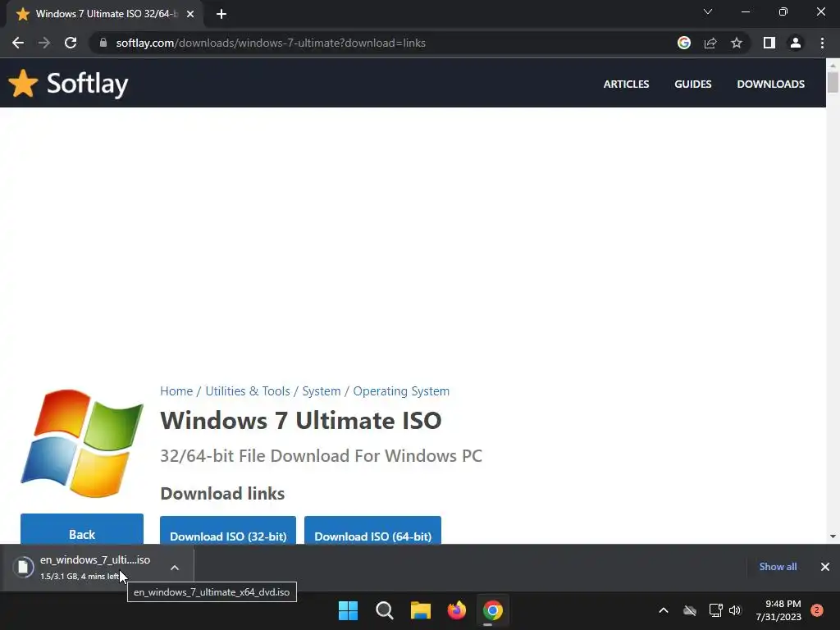Open Operating System breadcrumb link
This screenshot has height=630, width=840.
401,391
